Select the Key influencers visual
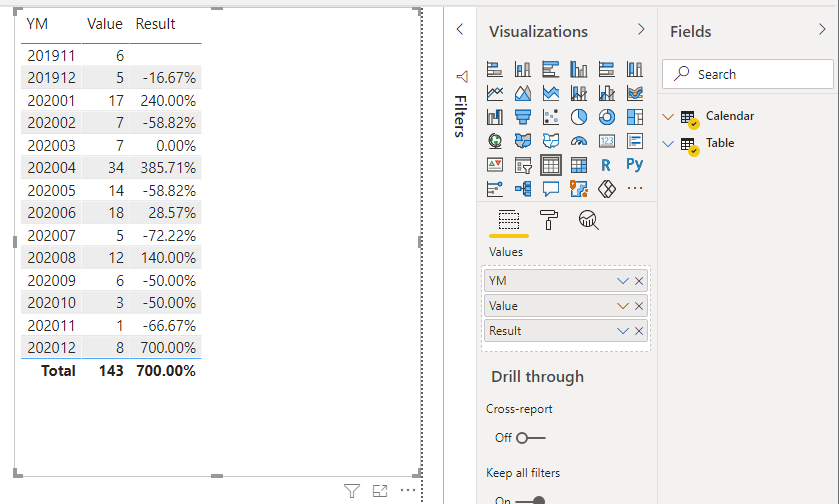This screenshot has height=504, width=839. coord(495,189)
